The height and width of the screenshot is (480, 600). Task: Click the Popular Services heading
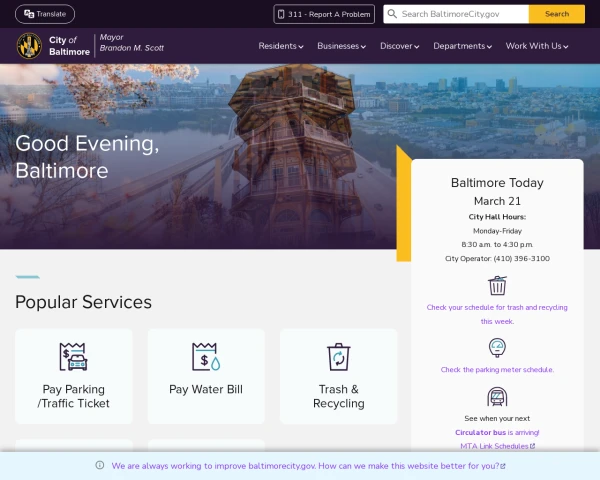click(83, 302)
